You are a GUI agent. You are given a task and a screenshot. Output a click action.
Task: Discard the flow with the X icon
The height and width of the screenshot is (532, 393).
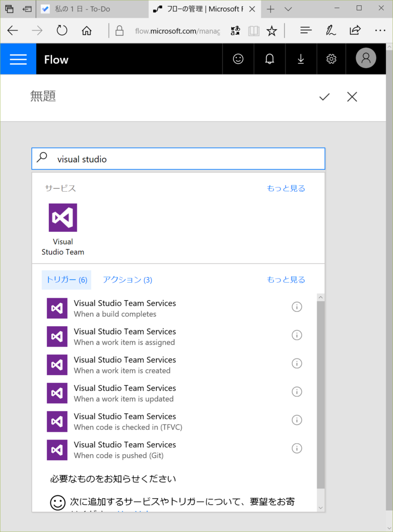coord(352,97)
